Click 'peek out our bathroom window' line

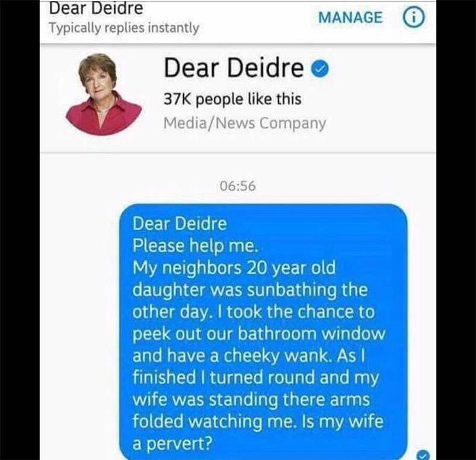[259, 334]
